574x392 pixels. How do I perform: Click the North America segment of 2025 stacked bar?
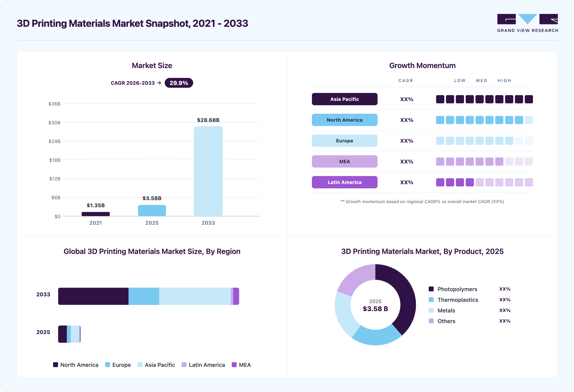[62, 334]
